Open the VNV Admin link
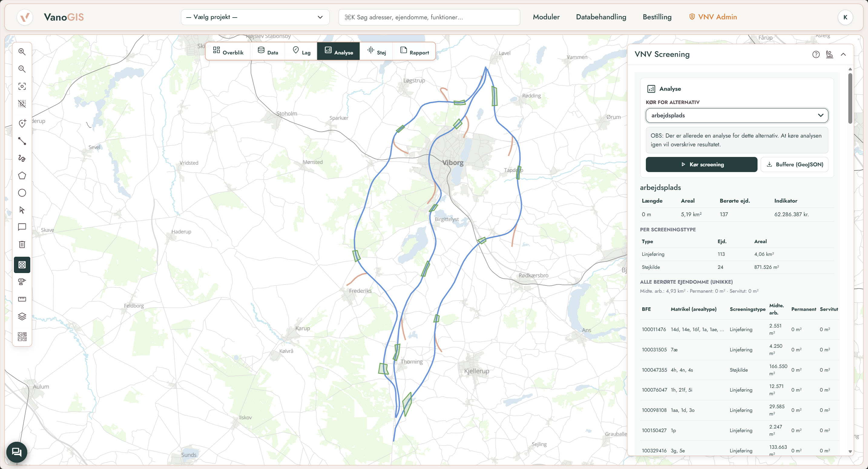This screenshot has width=868, height=469. pyautogui.click(x=713, y=17)
